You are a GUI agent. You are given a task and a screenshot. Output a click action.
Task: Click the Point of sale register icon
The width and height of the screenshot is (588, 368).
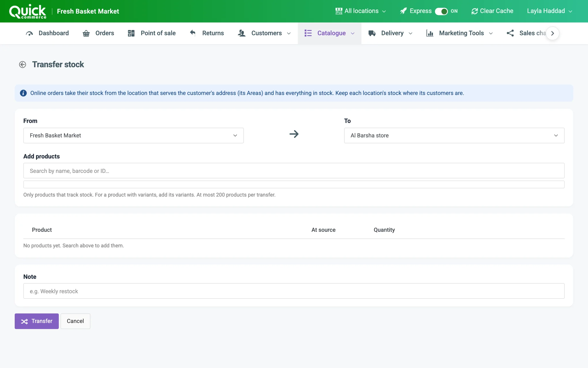pyautogui.click(x=131, y=33)
